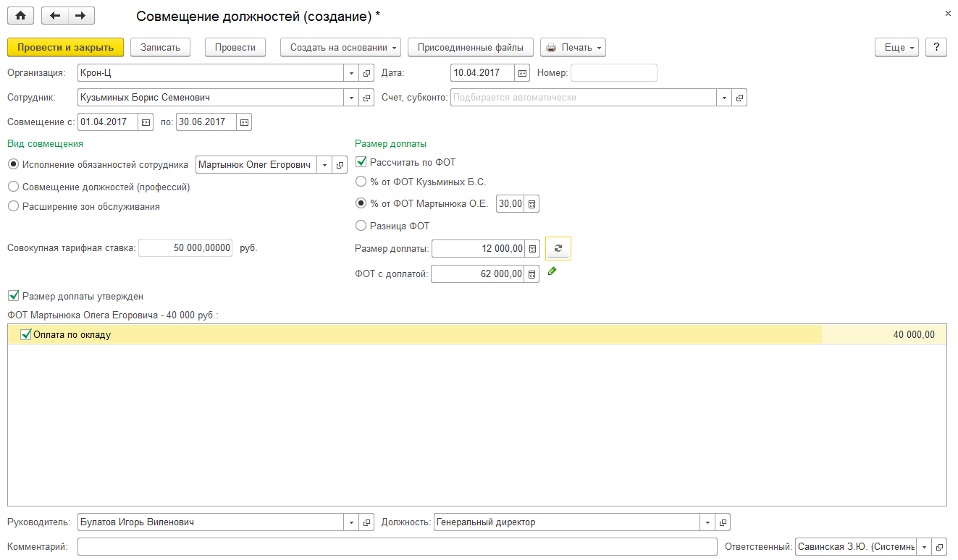Click into the Комментарий input field
The width and height of the screenshot is (958, 560).
(x=397, y=547)
